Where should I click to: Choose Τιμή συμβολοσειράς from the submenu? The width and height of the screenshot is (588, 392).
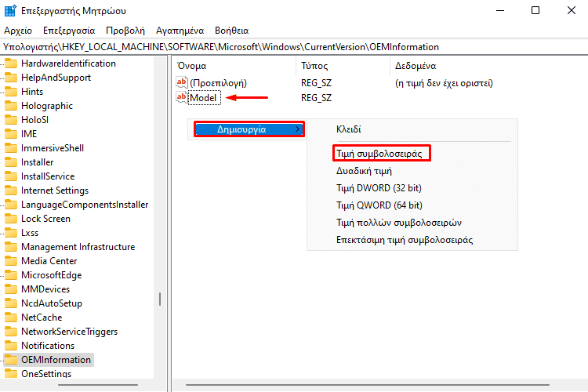pos(379,154)
